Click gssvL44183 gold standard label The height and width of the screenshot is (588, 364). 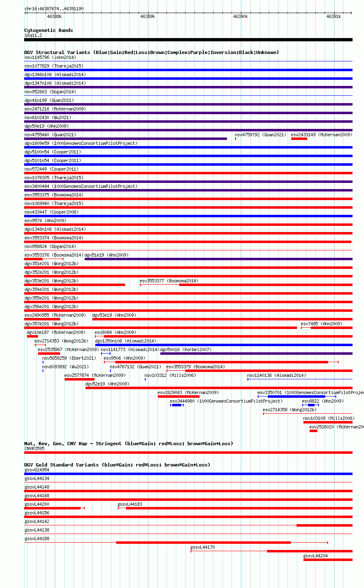pyautogui.click(x=130, y=504)
